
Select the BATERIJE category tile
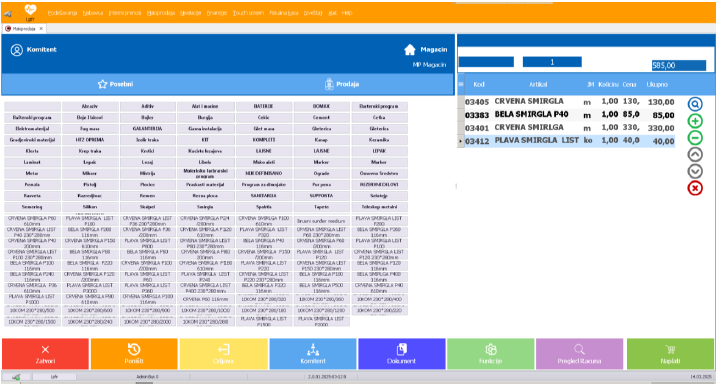(263, 106)
